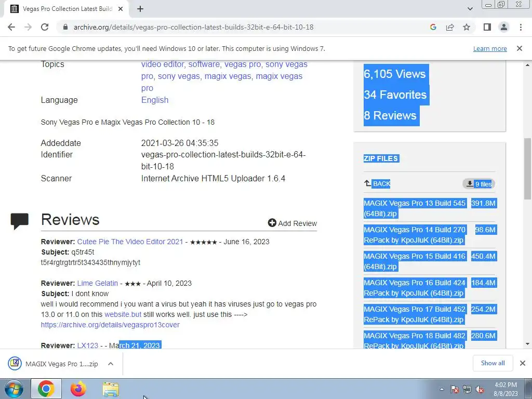Open the software topic link
532x399 pixels.
click(204, 64)
